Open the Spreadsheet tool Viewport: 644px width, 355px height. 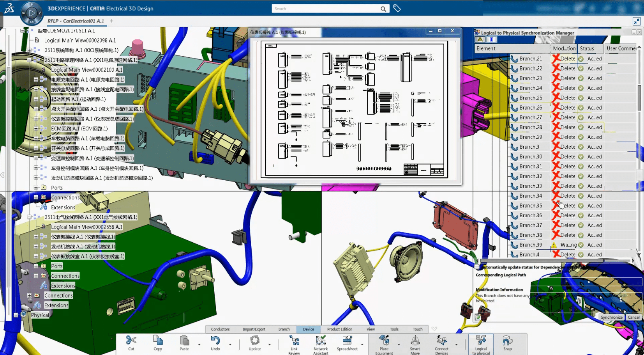pyautogui.click(x=347, y=343)
